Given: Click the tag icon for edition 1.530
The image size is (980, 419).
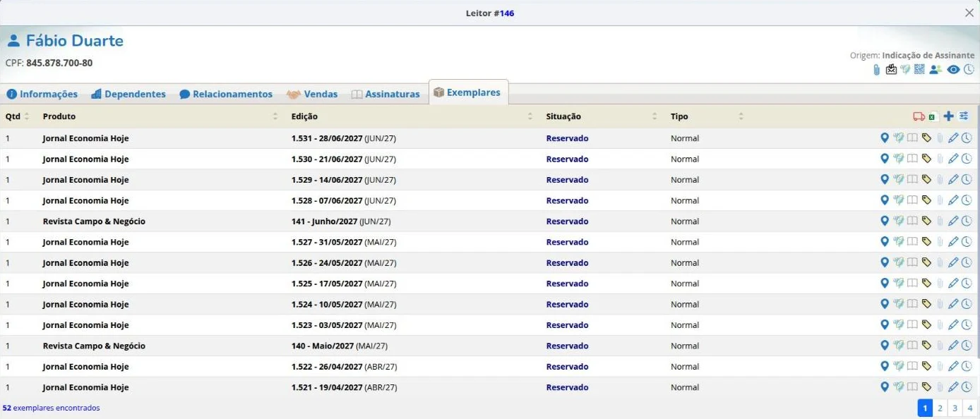Looking at the screenshot, I should (926, 159).
